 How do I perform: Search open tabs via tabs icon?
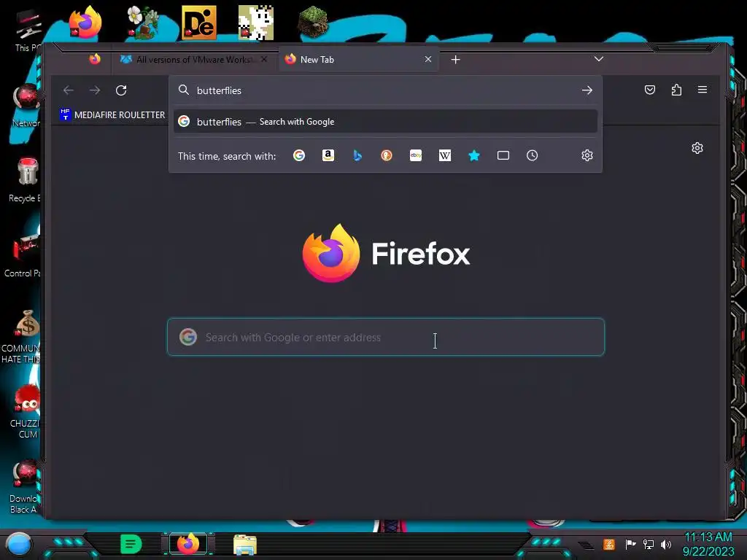pyautogui.click(x=503, y=155)
